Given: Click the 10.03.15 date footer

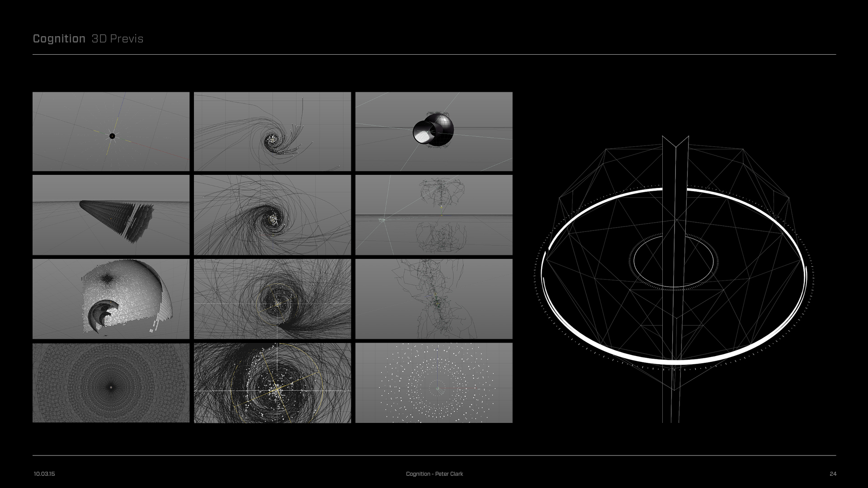Looking at the screenshot, I should pos(44,474).
